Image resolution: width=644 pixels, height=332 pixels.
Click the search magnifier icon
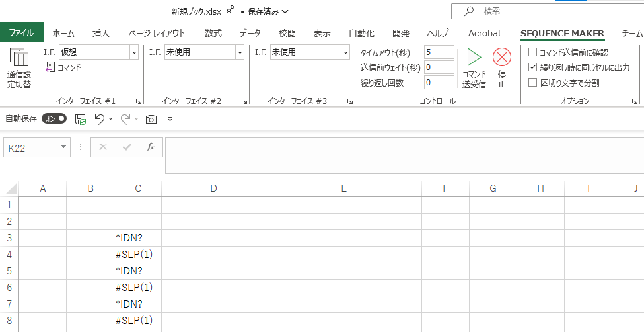pyautogui.click(x=468, y=11)
